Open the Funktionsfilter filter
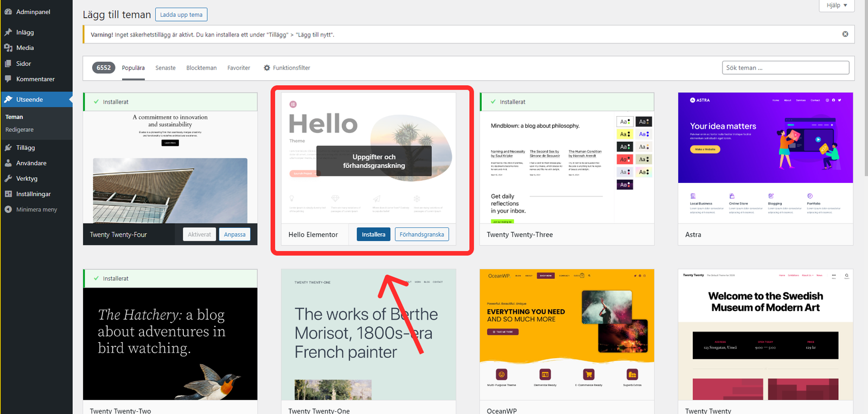 pyautogui.click(x=286, y=68)
